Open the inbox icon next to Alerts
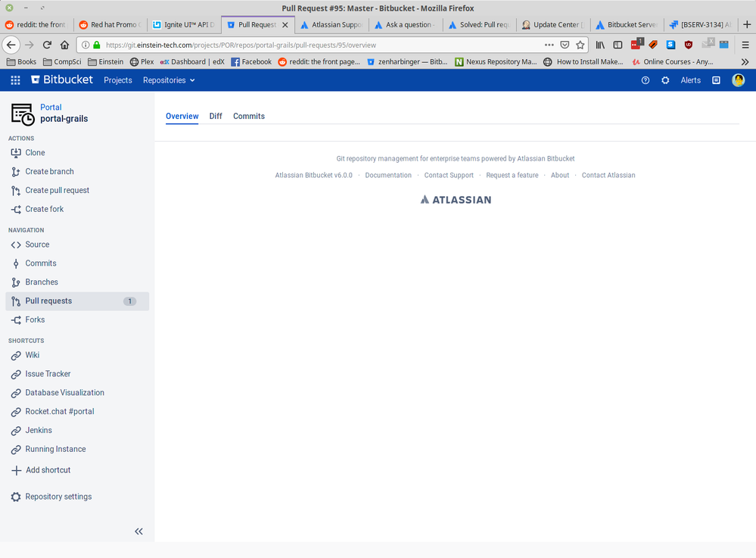 point(716,80)
